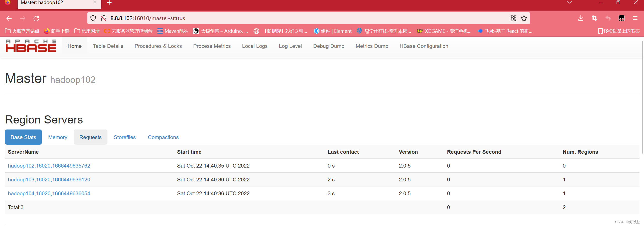Image resolution: width=644 pixels, height=226 pixels.
Task: Switch to the Compactions tab
Action: click(163, 137)
